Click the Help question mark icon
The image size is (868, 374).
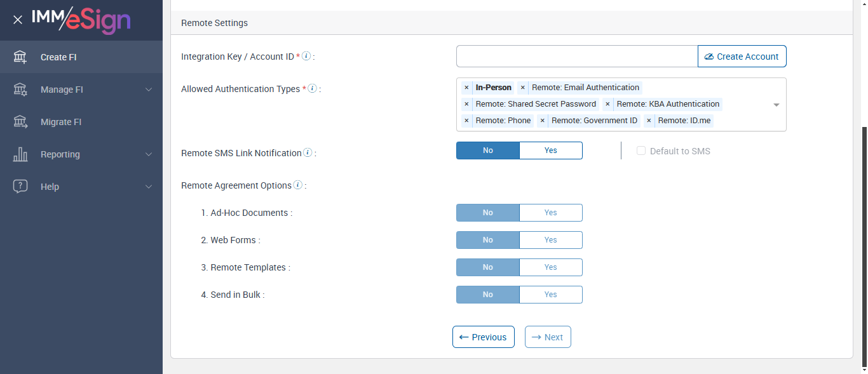pyautogui.click(x=20, y=187)
